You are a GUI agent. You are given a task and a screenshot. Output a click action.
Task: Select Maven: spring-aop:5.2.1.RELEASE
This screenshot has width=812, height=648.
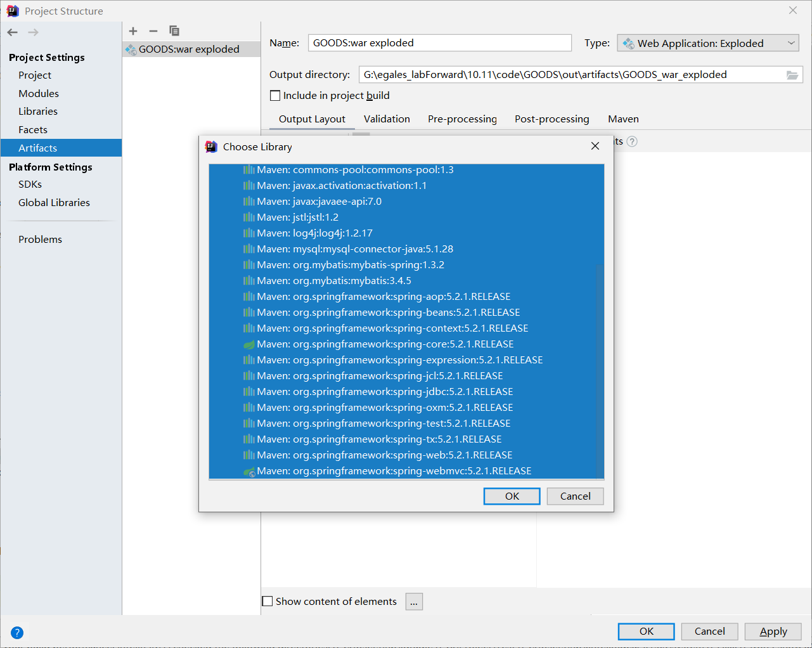[406, 297]
